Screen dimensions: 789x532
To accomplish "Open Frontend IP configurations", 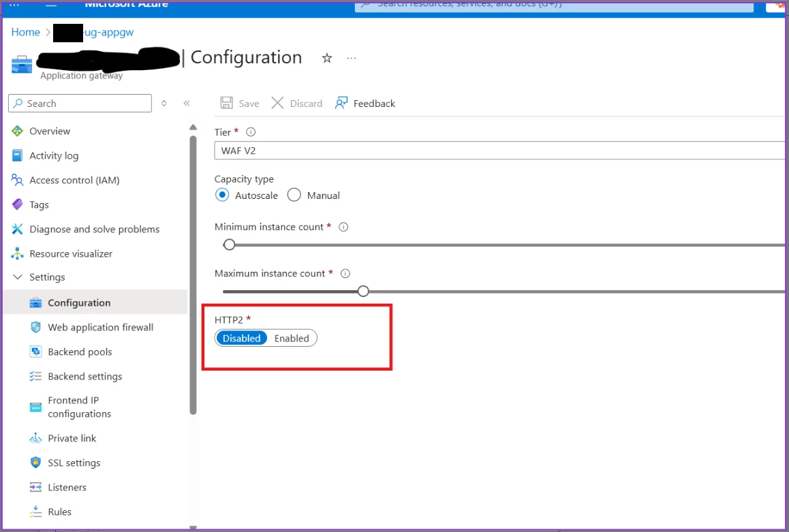I will tap(80, 407).
